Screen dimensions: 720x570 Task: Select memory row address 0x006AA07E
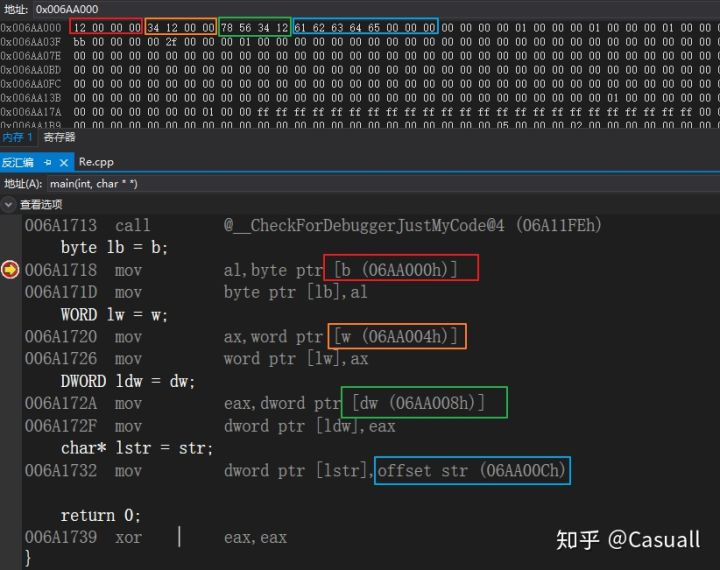click(x=30, y=56)
